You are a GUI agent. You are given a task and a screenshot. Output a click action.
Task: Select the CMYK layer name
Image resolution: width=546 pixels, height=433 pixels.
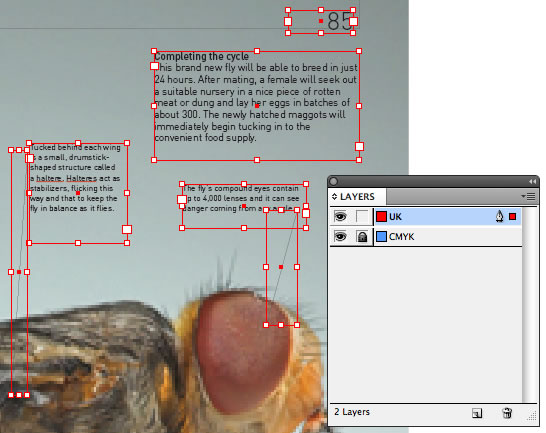coord(401,237)
